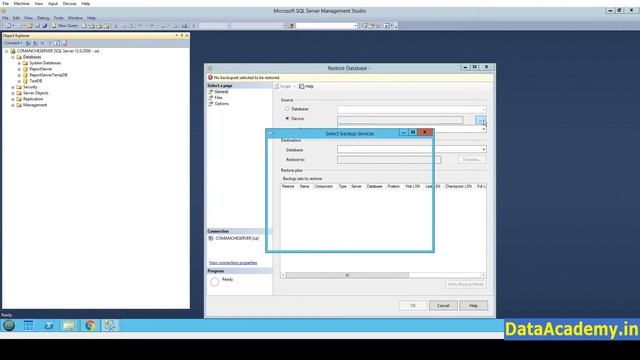Expand the System Databases node
This screenshot has width=640, height=360.
click(x=19, y=63)
